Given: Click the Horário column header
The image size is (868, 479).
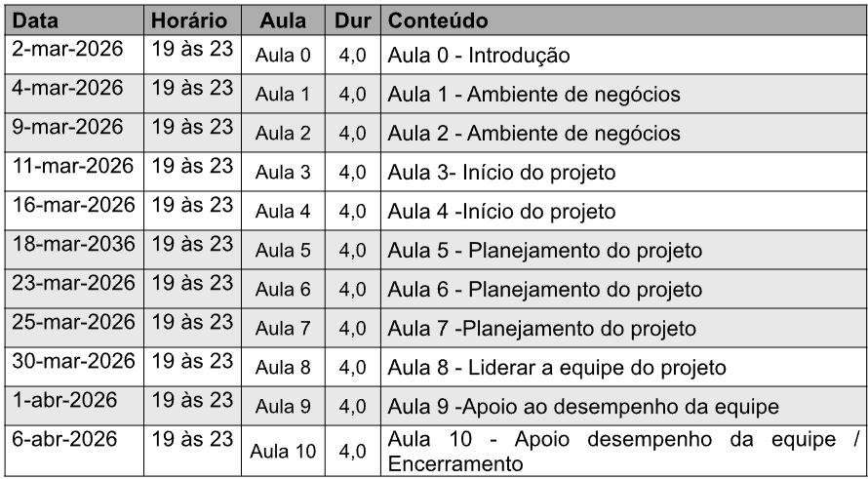Looking at the screenshot, I should pos(190,20).
